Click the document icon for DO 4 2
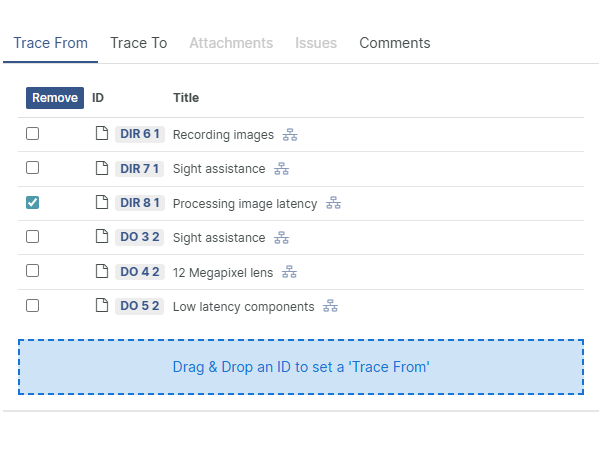The width and height of the screenshot is (600, 450). 101,272
